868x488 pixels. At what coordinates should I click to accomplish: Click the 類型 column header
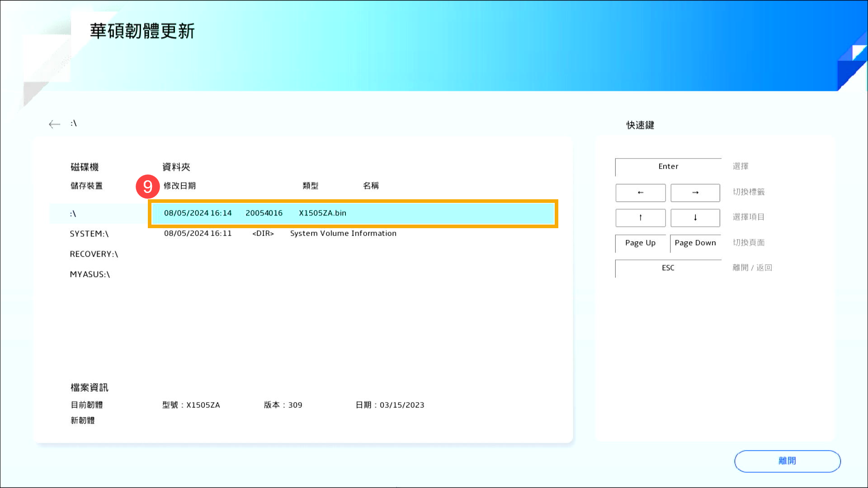point(311,186)
